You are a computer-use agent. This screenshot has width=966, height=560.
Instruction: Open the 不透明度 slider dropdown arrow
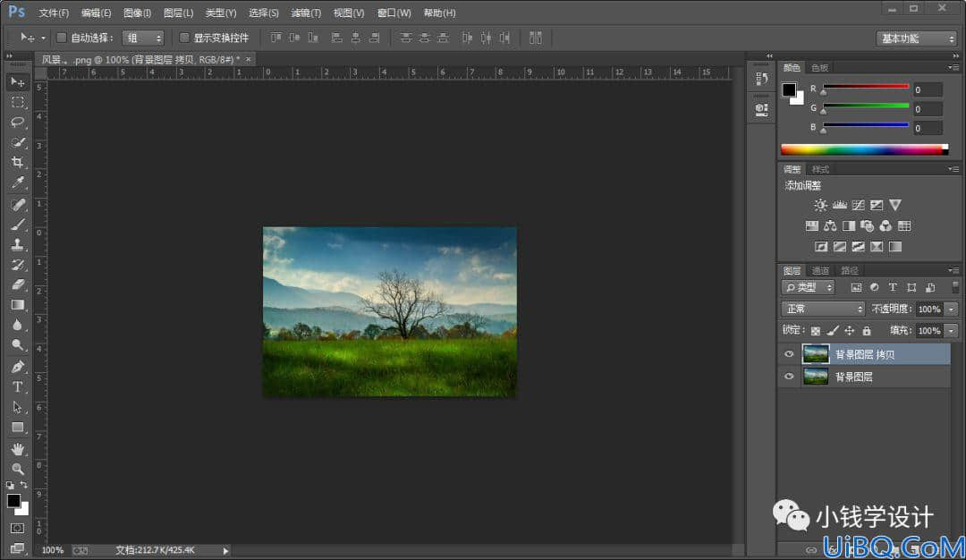pos(951,310)
